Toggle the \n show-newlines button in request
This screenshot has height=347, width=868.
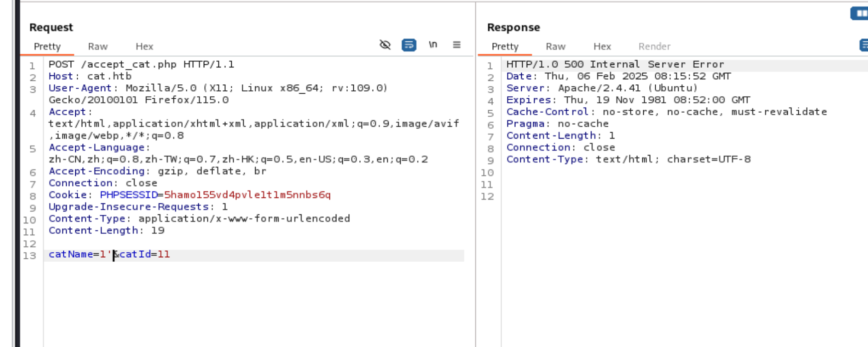[433, 45]
